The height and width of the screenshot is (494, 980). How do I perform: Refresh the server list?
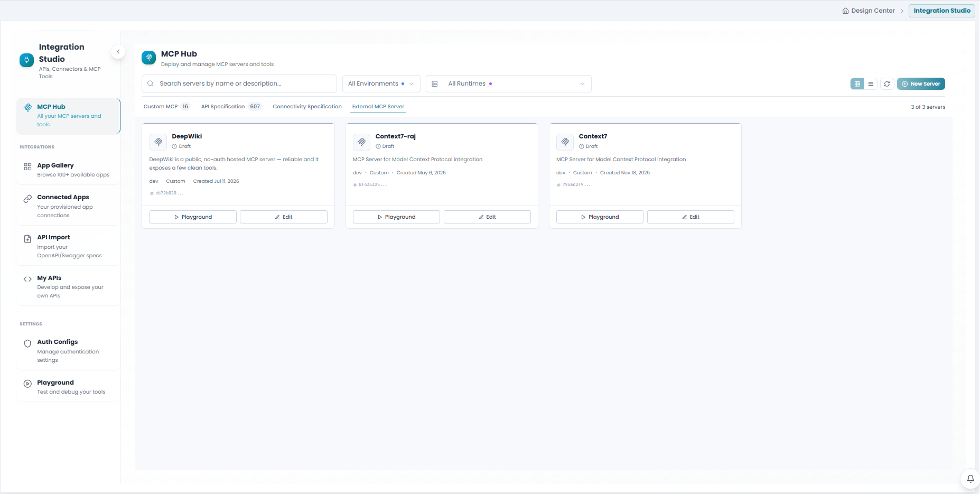coord(887,83)
